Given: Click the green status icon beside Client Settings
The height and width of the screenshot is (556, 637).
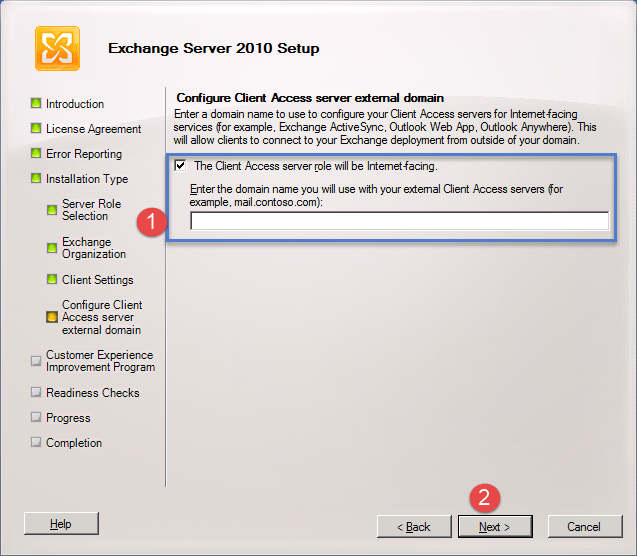Looking at the screenshot, I should pos(52,279).
